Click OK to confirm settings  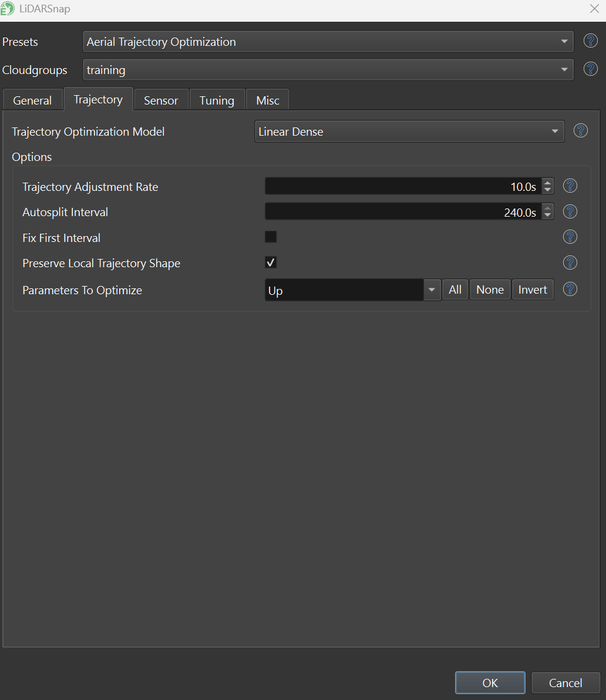(x=490, y=683)
